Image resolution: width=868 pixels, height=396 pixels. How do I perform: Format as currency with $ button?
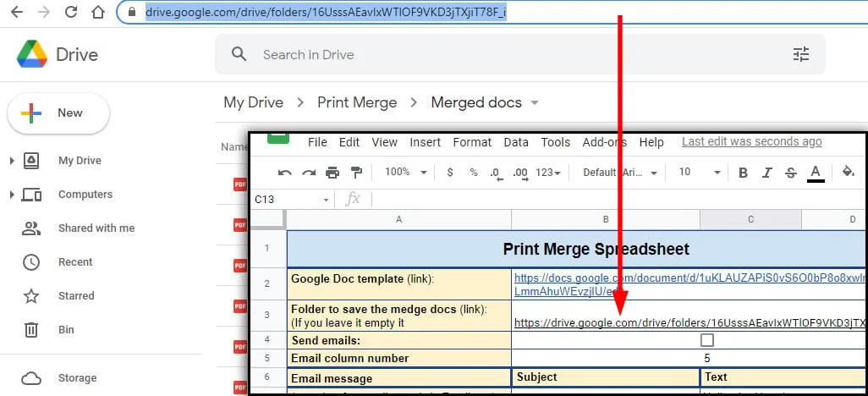[450, 173]
